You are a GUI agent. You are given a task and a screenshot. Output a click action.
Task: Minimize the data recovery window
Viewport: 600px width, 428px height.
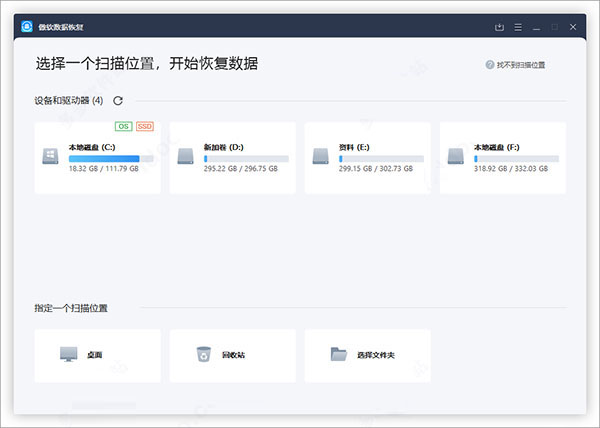536,27
